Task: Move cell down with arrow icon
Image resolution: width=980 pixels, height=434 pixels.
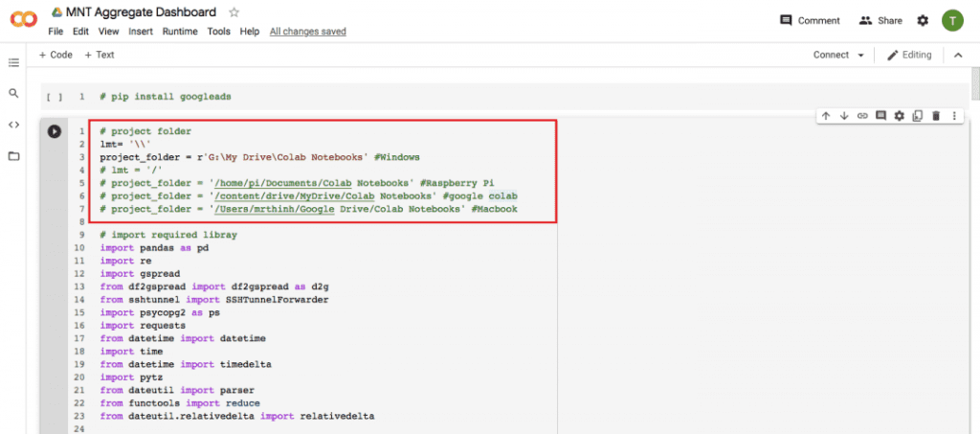Action: point(844,116)
